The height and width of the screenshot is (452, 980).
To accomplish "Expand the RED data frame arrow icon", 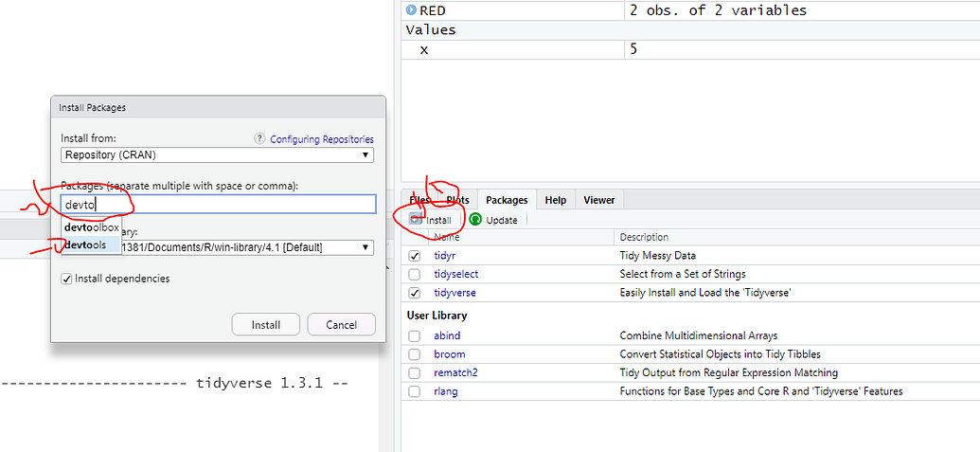I will coord(411,10).
